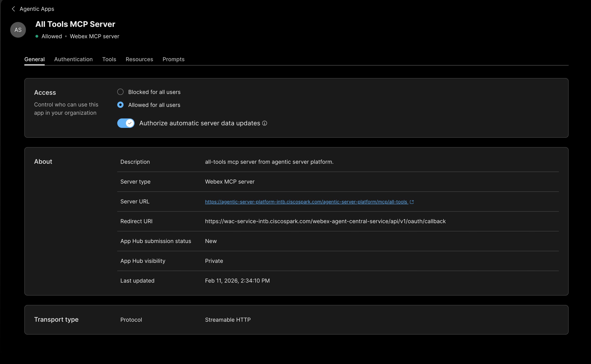Click the Redirect URI oauth callback value
Image resolution: width=591 pixels, height=364 pixels.
[325, 221]
